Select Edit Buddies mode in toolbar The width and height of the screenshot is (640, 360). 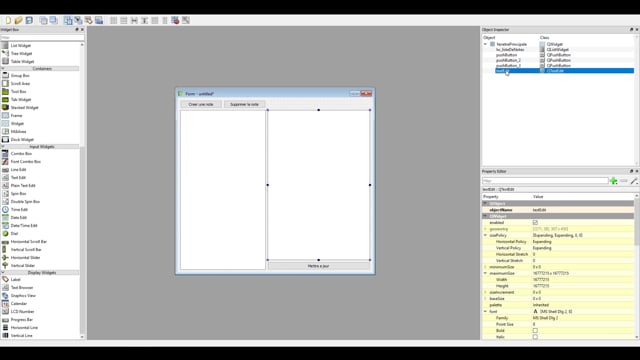point(89,20)
